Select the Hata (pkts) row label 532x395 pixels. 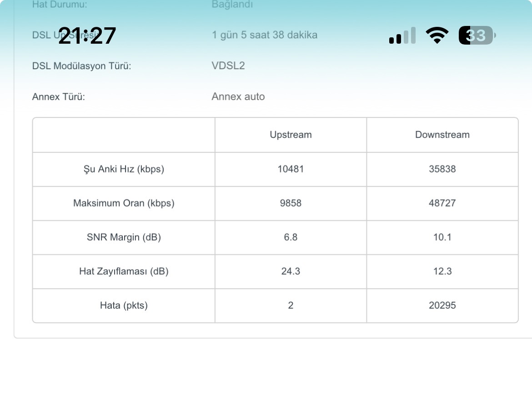coord(124,305)
